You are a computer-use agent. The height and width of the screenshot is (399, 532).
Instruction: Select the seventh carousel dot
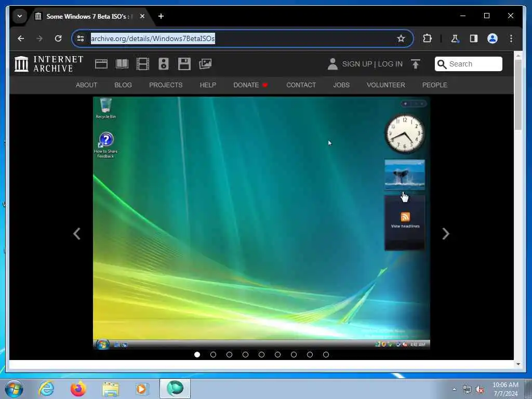[x=294, y=354]
